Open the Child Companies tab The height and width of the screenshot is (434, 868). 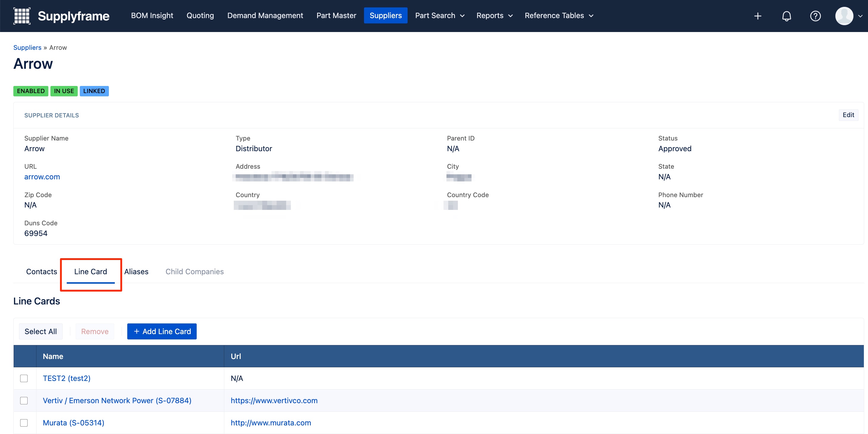[x=194, y=271]
